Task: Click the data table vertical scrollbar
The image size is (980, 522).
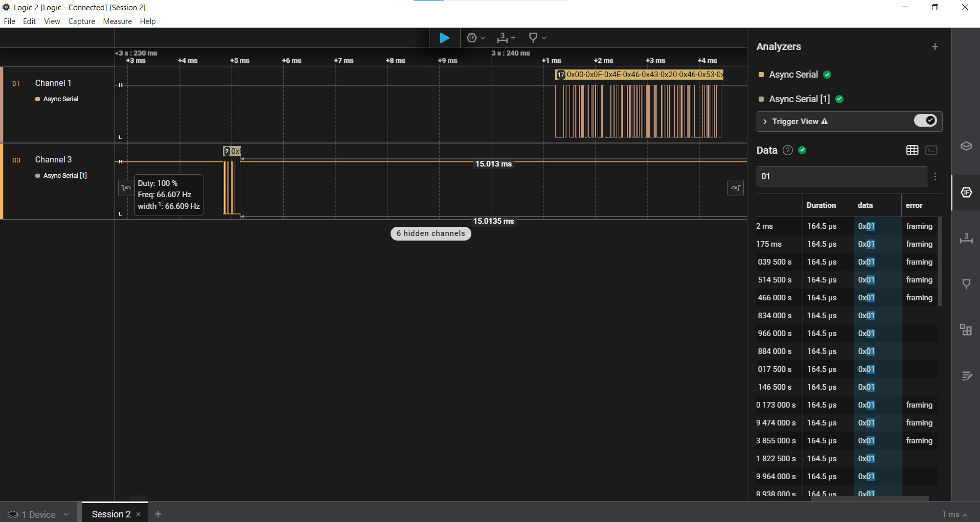Action: point(940,262)
